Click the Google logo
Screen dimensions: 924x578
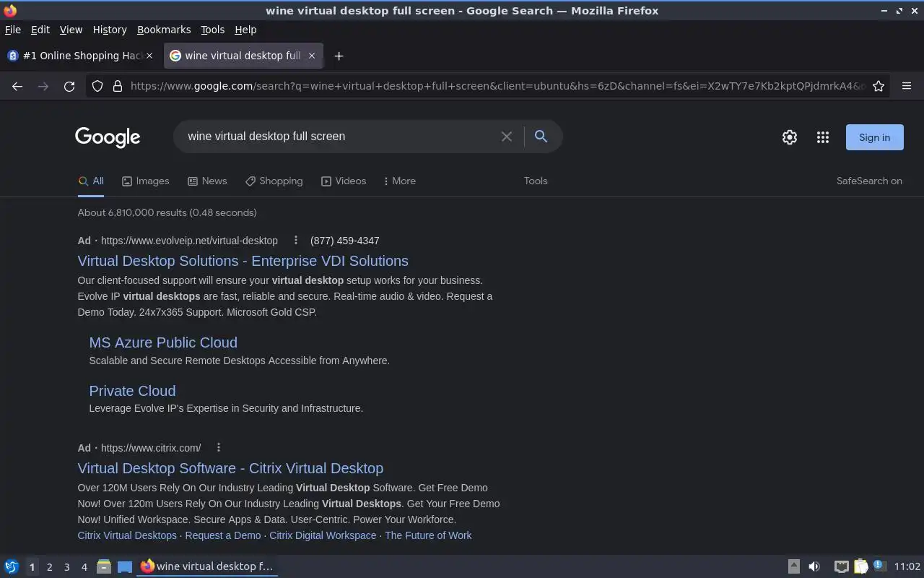[108, 137]
